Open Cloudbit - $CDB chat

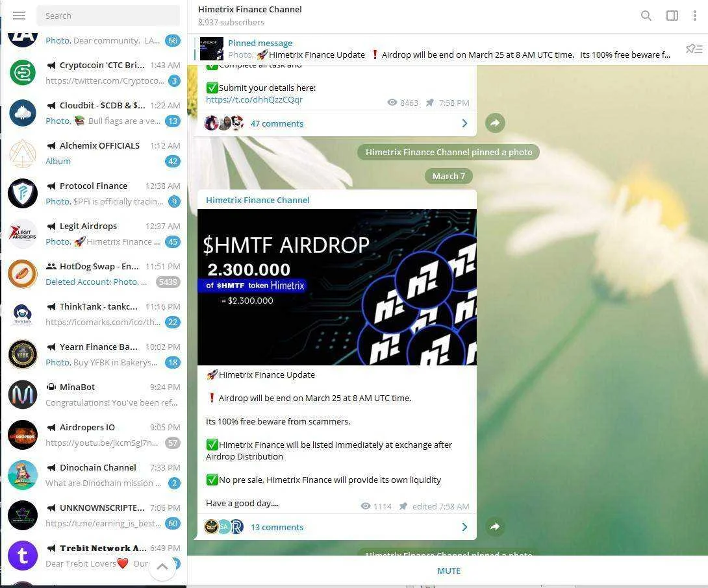pyautogui.click(x=94, y=113)
